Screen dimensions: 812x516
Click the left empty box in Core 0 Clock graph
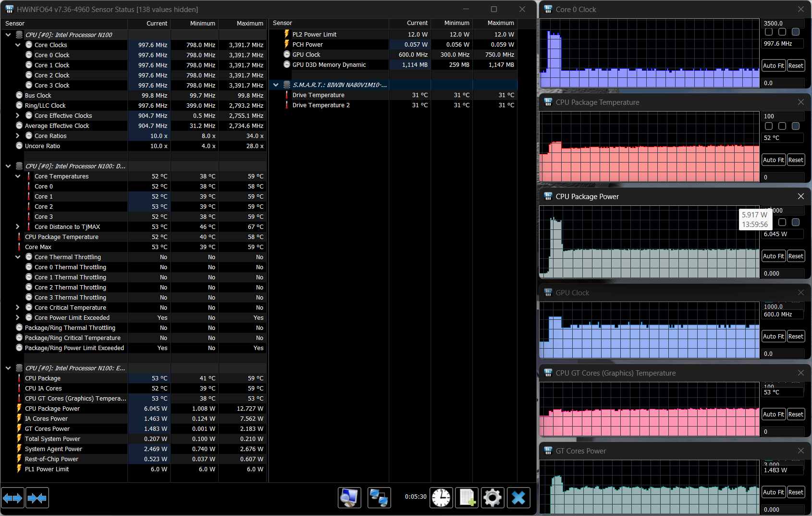click(x=769, y=32)
